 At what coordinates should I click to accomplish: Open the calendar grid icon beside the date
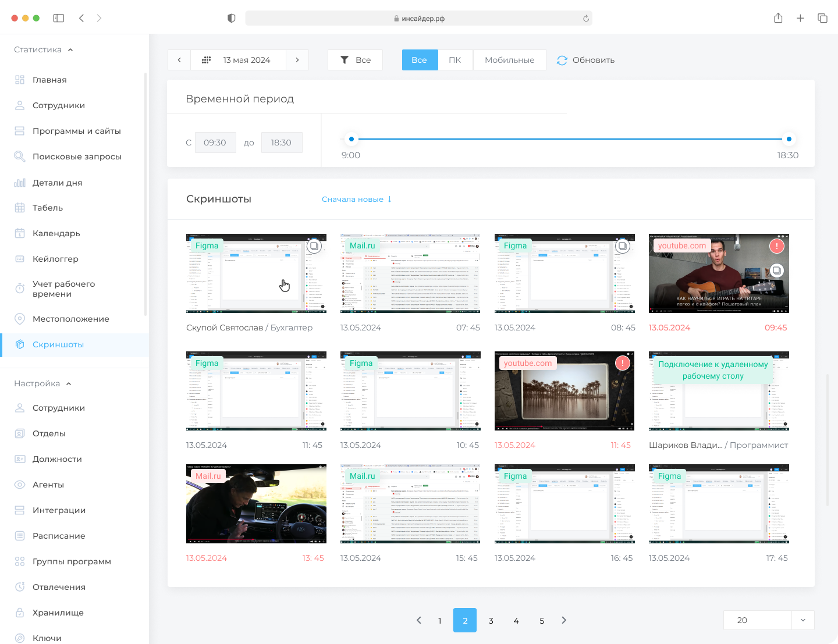(206, 60)
